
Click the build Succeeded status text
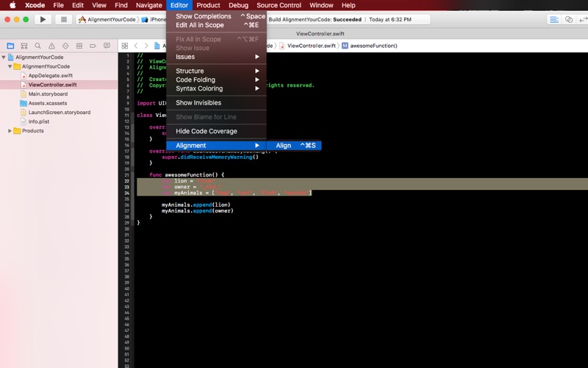click(x=347, y=20)
